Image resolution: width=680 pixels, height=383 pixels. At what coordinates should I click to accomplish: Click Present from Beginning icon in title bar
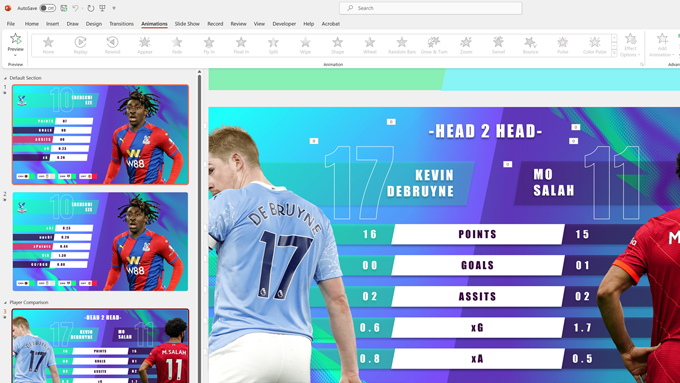[102, 8]
